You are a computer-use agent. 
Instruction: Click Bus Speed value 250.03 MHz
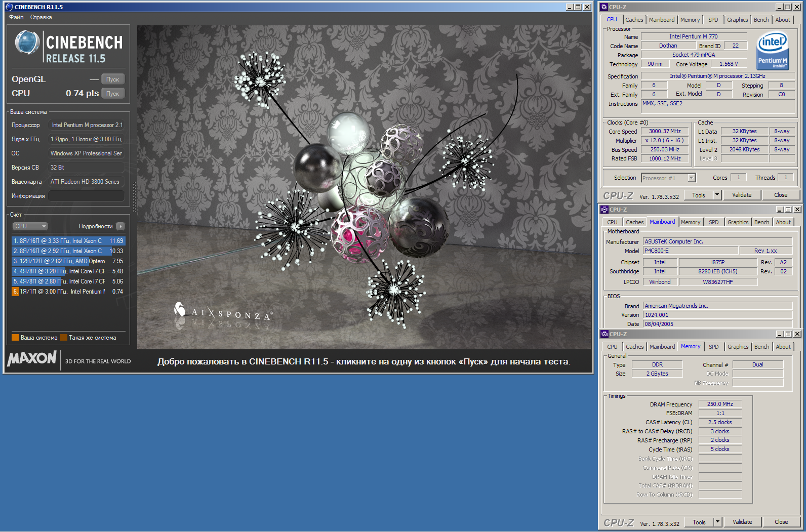click(x=665, y=149)
